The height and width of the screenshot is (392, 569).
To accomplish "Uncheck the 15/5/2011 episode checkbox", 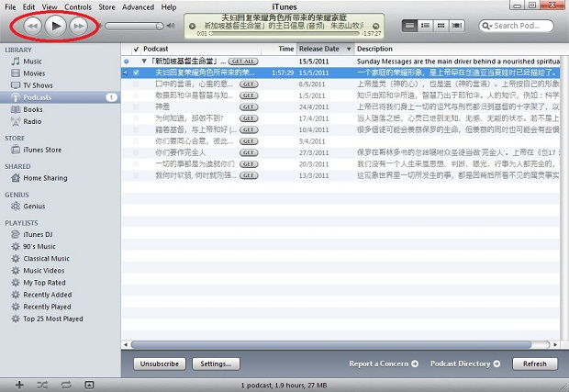I will coord(136,73).
